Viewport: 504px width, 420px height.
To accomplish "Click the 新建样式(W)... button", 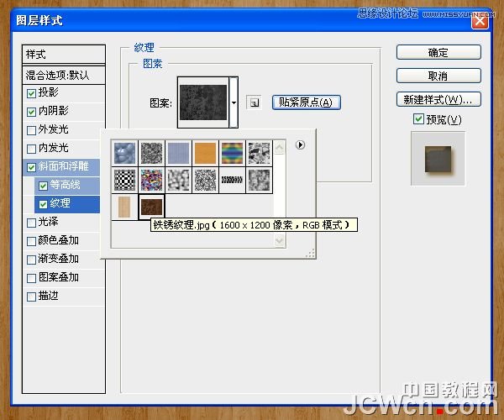I will tap(438, 99).
